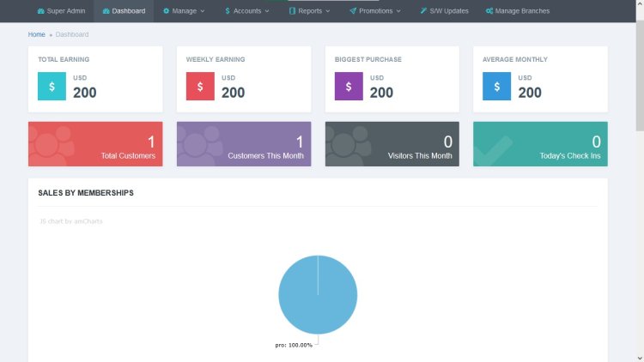Click the scrollbar up arrow
This screenshot has height=362, width=644.
tap(640, 3)
